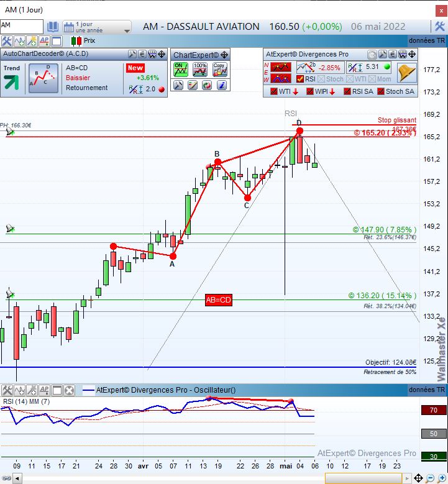Click the 2b -2.85% divergence indicator
This screenshot has height=484, width=448.
[320, 67]
